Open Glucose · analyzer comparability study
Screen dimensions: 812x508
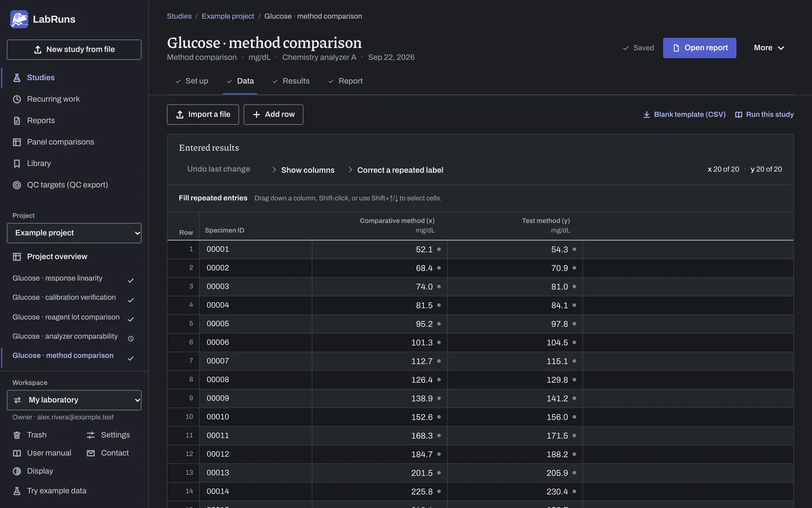pyautogui.click(x=74, y=337)
